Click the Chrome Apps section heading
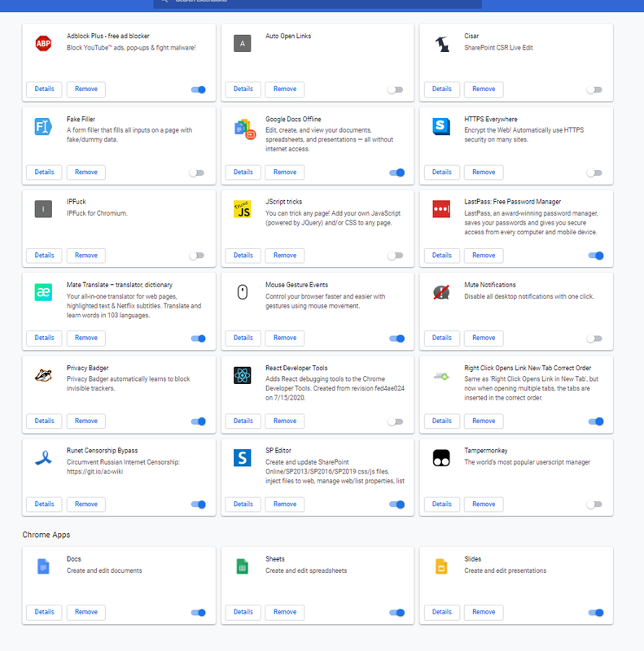Screen dimensions: 644x651 (46, 535)
